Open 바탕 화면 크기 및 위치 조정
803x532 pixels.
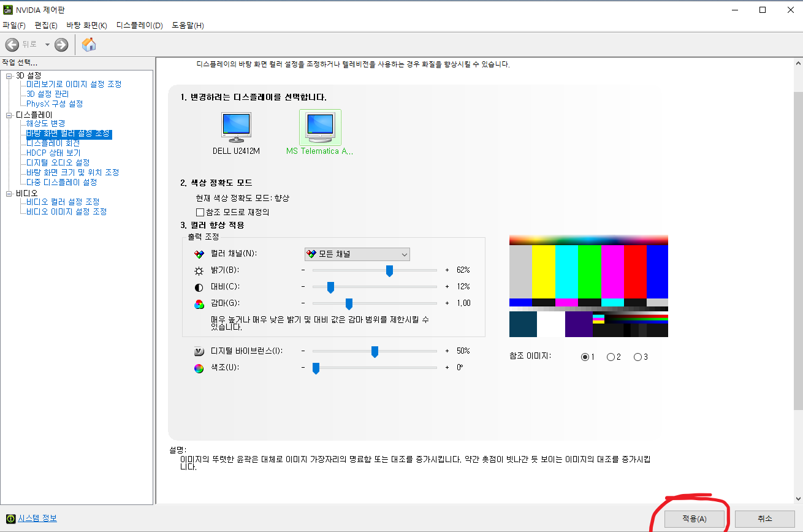click(x=73, y=172)
